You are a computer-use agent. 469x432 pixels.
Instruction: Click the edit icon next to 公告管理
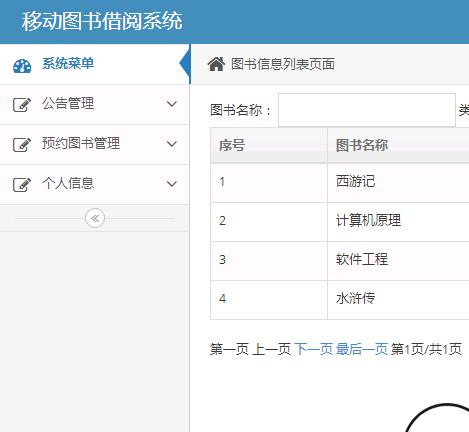click(22, 105)
